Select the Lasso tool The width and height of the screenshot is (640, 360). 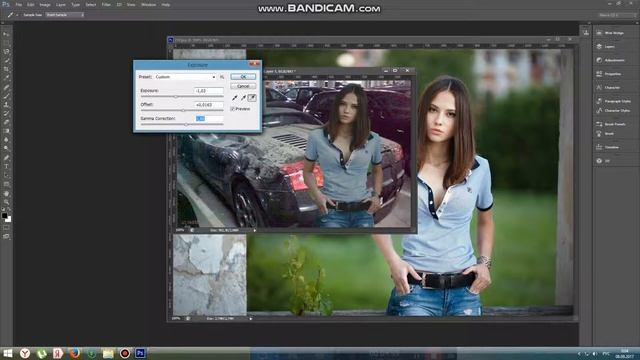[6, 52]
